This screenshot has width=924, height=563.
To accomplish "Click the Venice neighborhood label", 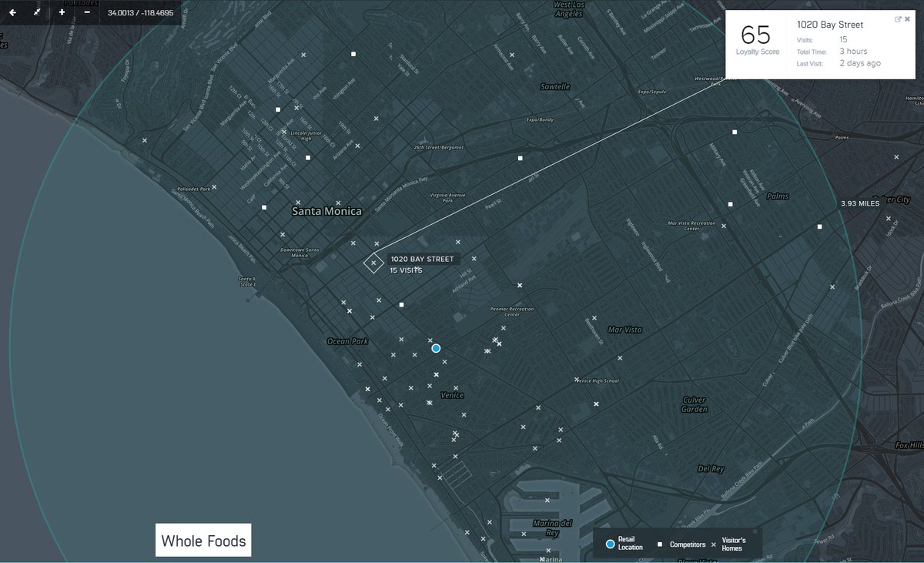I will (x=452, y=395).
